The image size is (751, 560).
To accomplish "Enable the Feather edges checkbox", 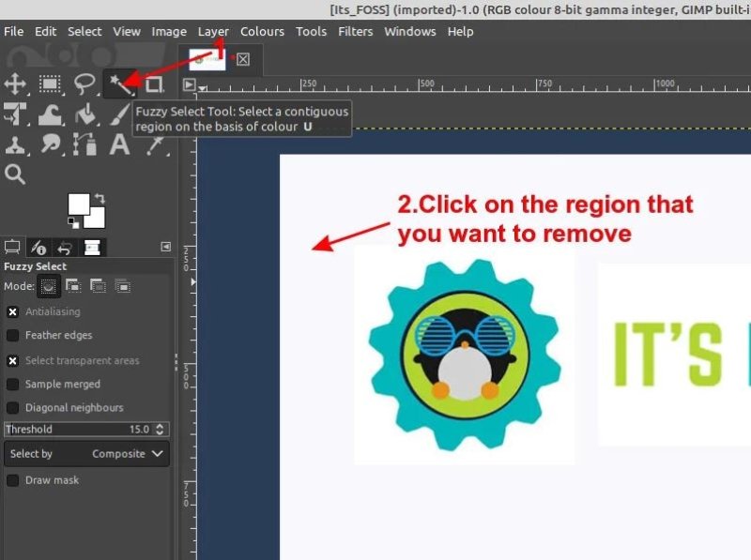I will (13, 335).
